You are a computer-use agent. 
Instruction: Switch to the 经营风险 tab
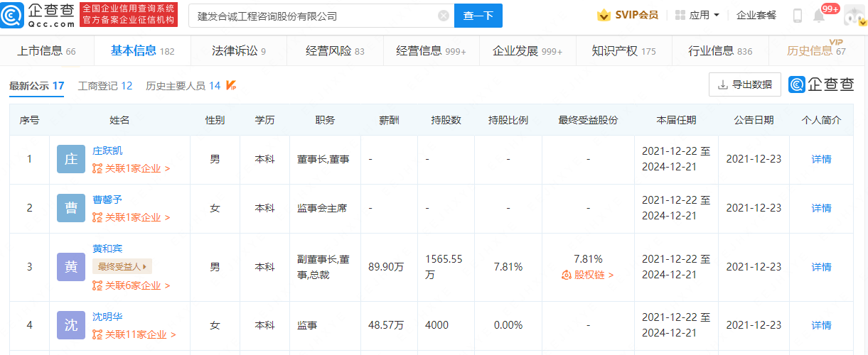(x=335, y=51)
